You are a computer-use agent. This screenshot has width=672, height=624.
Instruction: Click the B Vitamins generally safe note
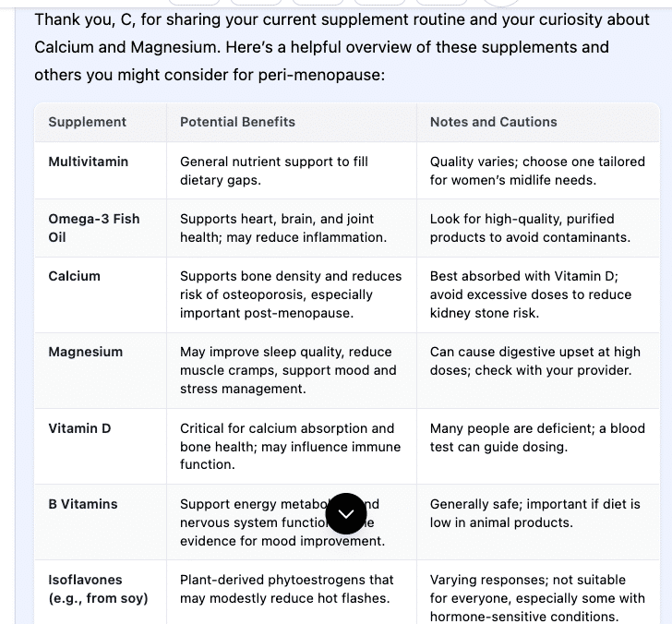tap(534, 513)
